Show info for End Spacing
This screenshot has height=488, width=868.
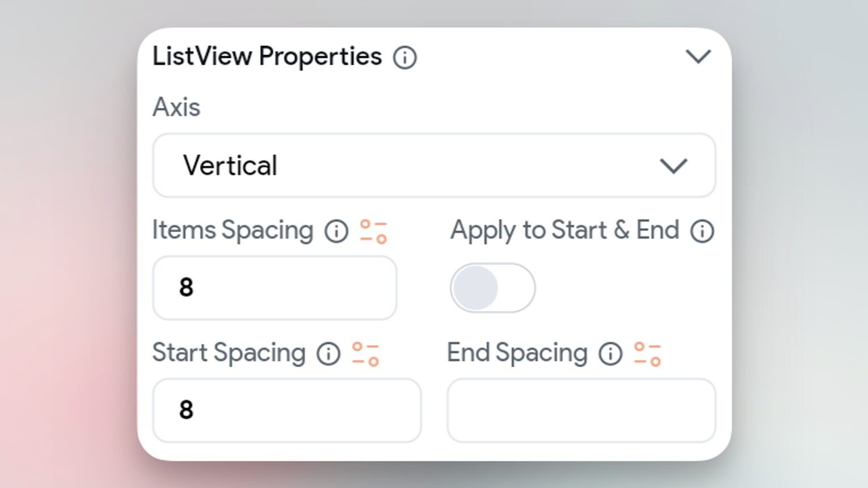[x=610, y=354]
